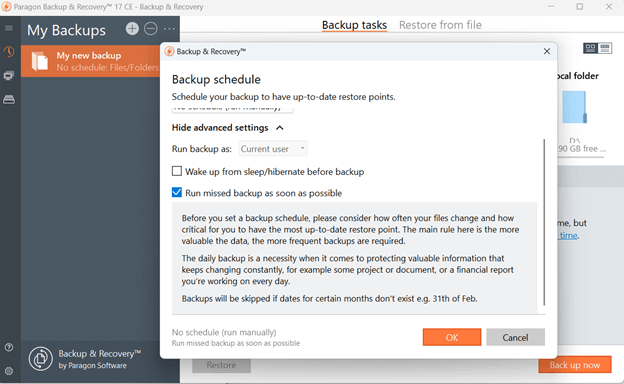Switch to list view icon

point(605,48)
